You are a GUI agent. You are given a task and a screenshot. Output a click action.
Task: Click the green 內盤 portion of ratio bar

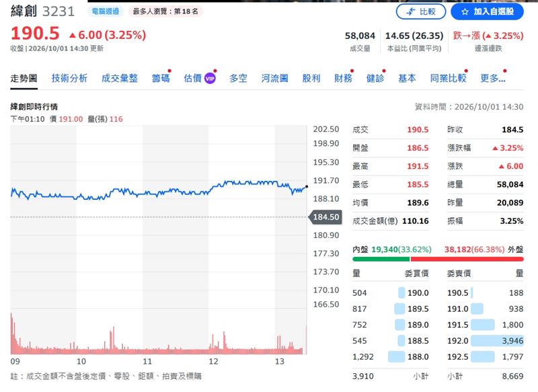click(x=381, y=259)
